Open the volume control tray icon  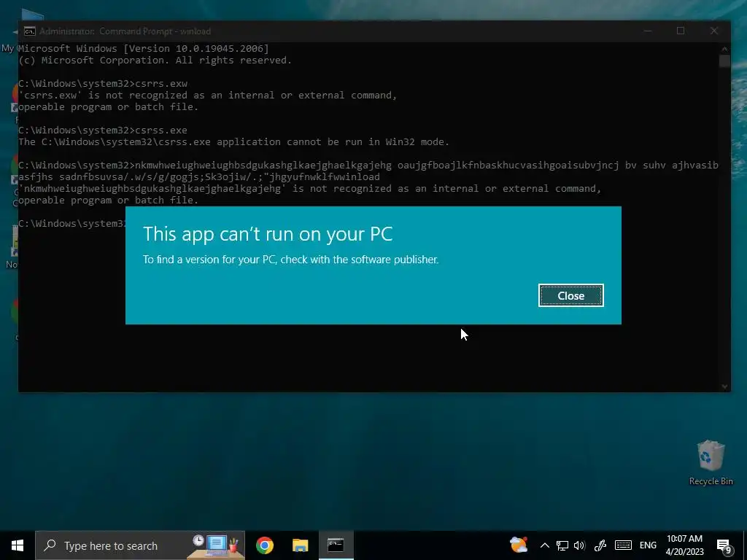pyautogui.click(x=579, y=545)
